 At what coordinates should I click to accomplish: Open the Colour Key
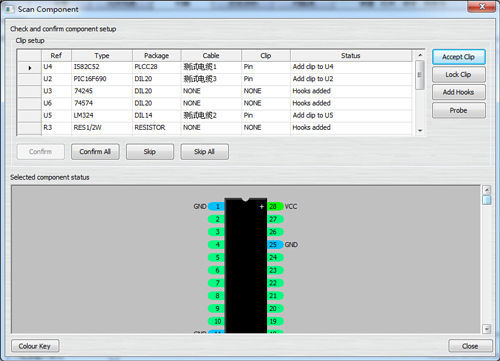(35, 346)
